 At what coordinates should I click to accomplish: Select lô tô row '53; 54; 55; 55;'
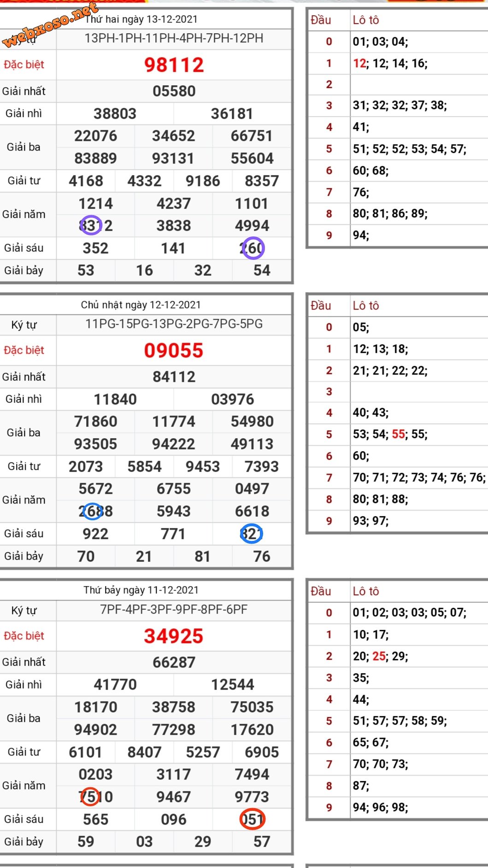click(x=390, y=434)
